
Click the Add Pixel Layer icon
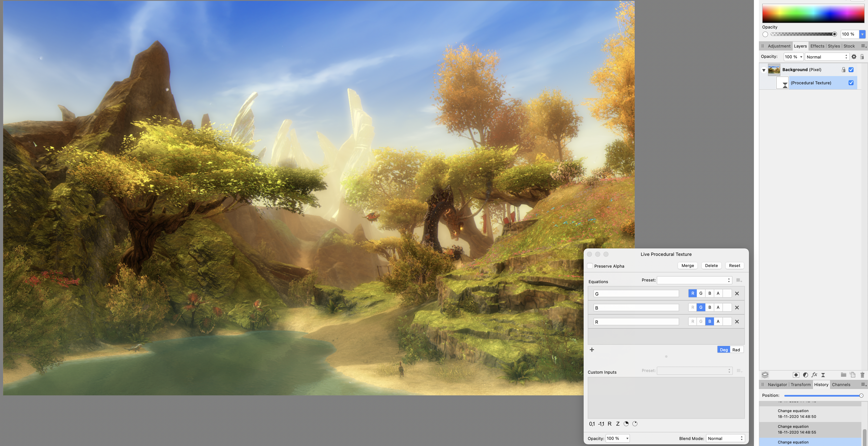pyautogui.click(x=852, y=374)
